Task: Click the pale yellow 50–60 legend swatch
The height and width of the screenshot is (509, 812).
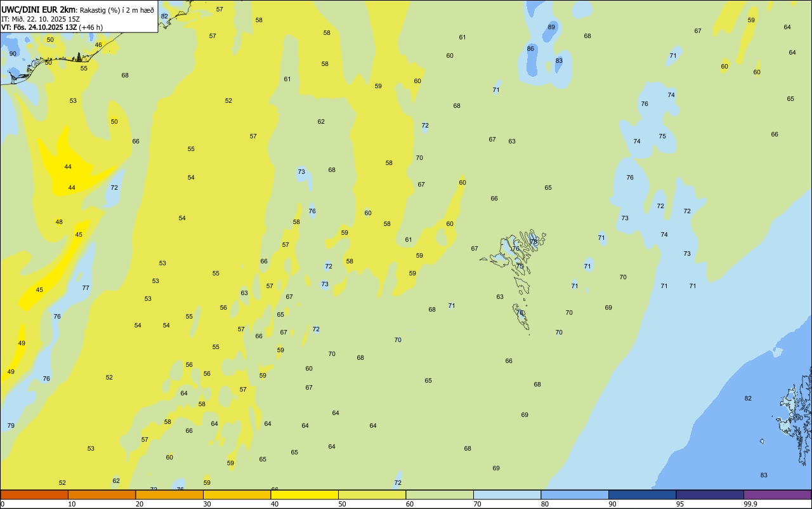Action: [x=372, y=494]
